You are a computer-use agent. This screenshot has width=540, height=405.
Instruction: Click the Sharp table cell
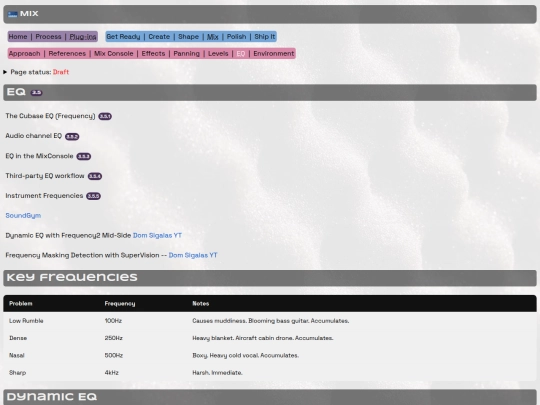pos(18,372)
